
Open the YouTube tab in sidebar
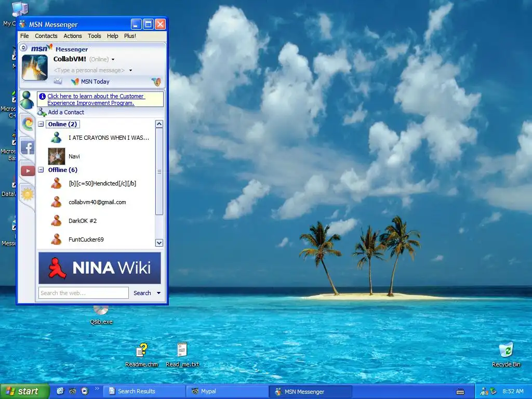28,170
